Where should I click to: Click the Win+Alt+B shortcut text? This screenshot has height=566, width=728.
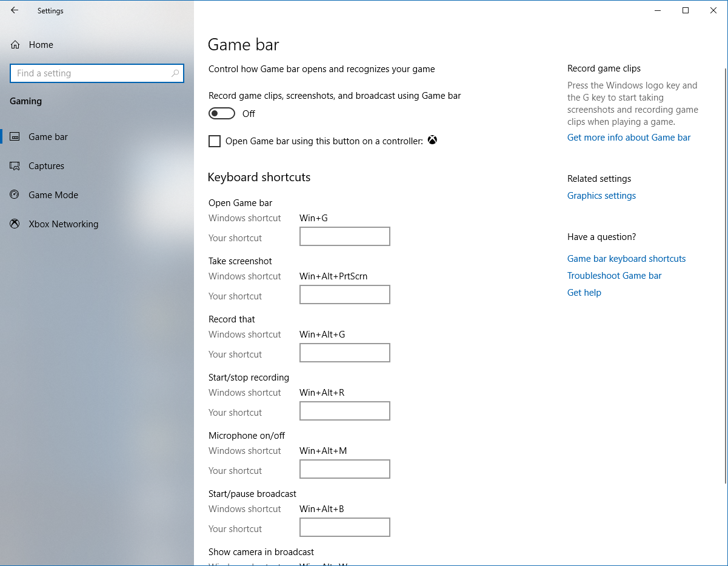click(322, 509)
